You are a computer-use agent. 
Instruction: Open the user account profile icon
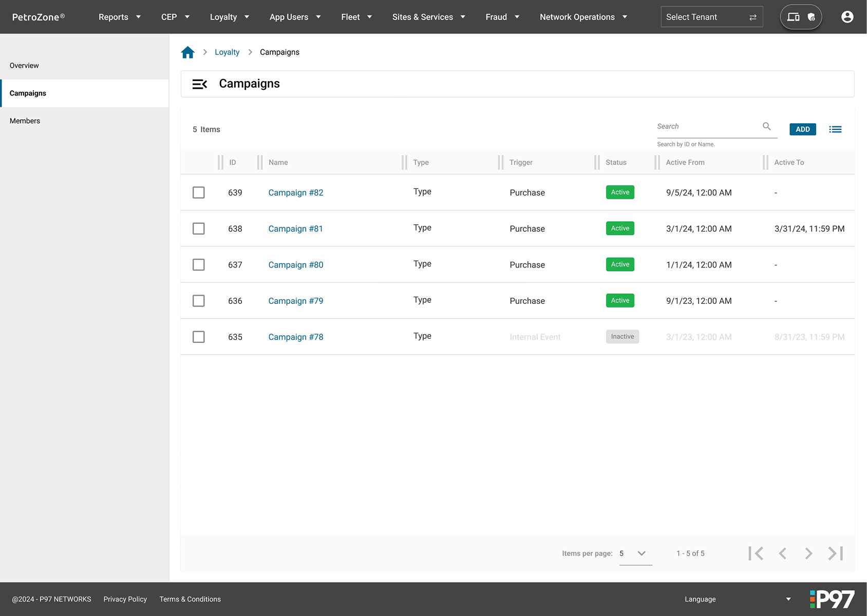pos(847,17)
